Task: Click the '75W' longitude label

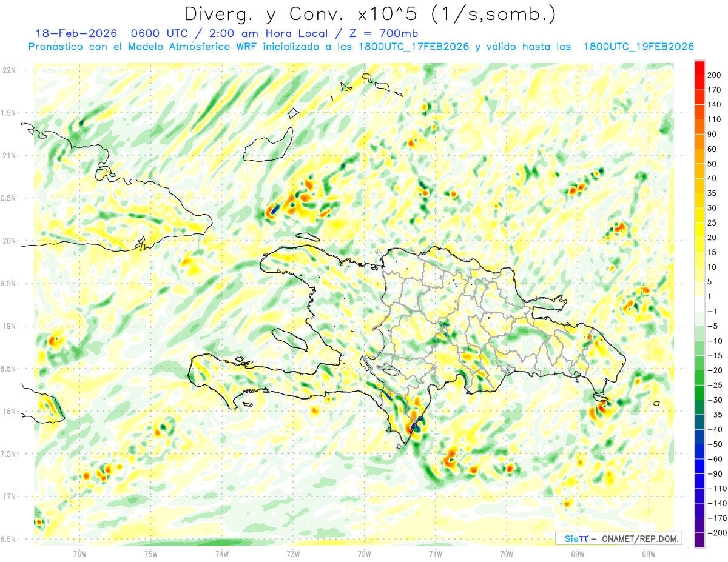Action: 151,554
